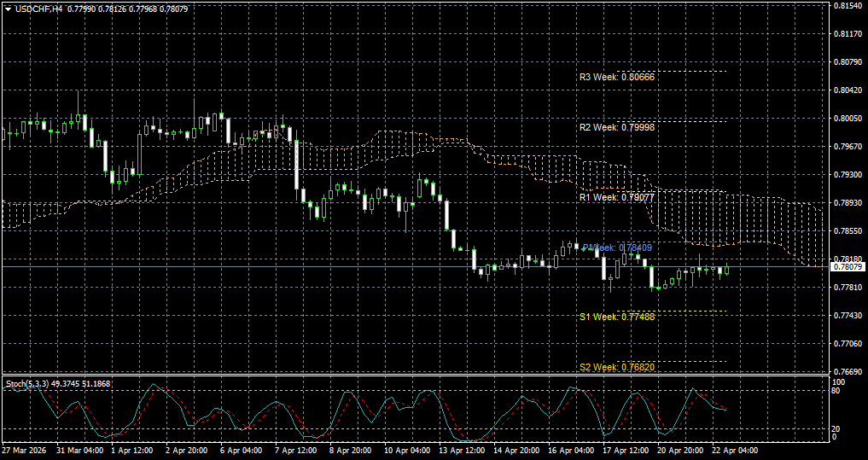Image resolution: width=868 pixels, height=460 pixels.
Task: Click the 7 Apr 12:00 time label
Action: click(x=295, y=451)
